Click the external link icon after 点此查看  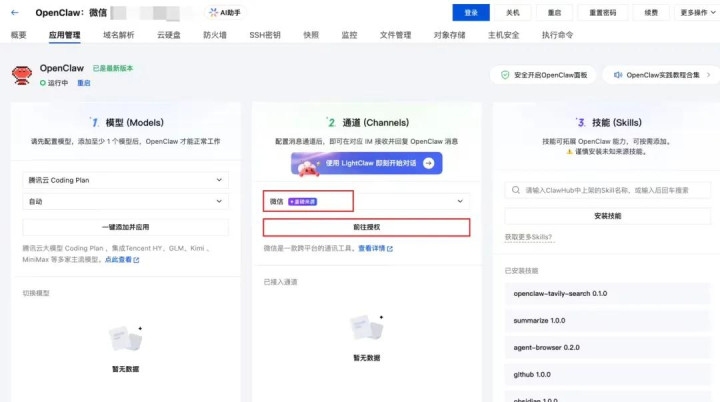point(136,260)
